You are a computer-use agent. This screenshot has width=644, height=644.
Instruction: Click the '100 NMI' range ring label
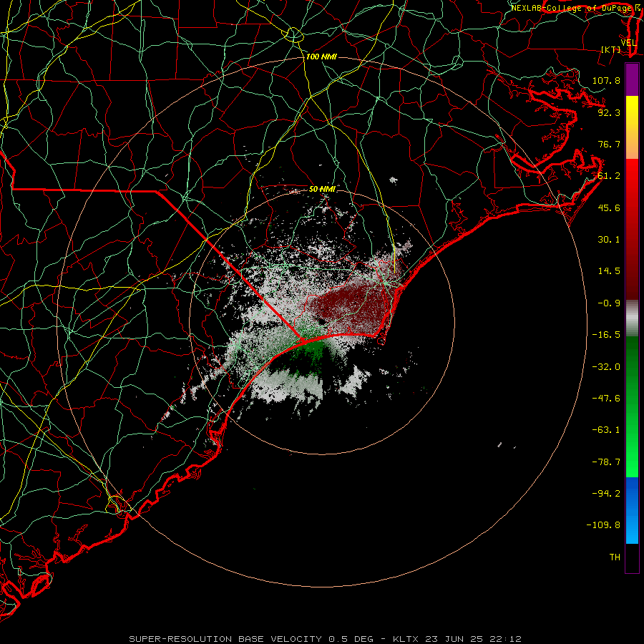(x=321, y=57)
